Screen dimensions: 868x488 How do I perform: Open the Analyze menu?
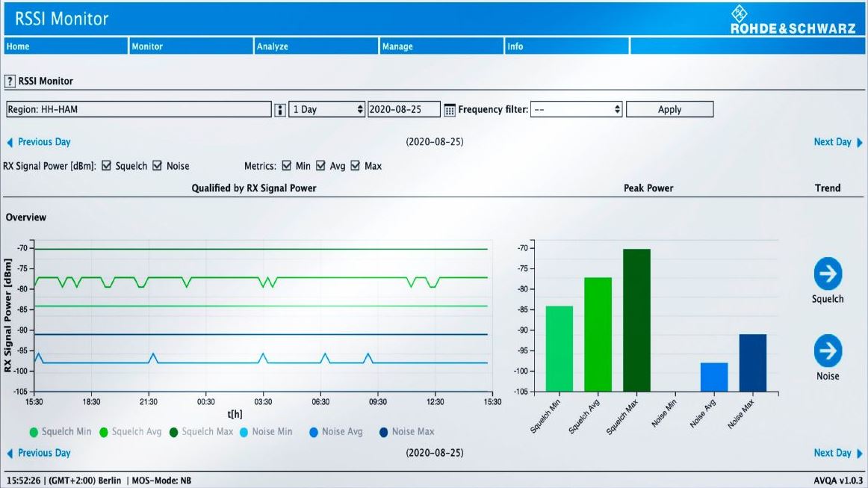(x=272, y=46)
